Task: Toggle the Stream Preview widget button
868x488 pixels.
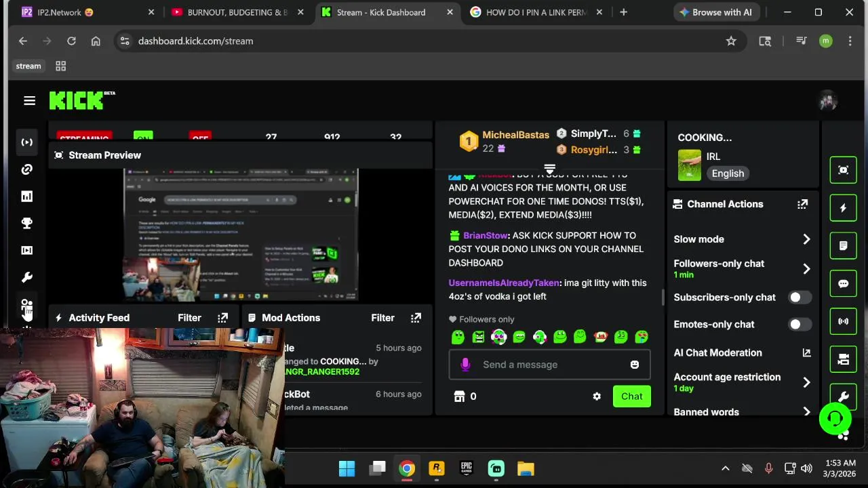Action: coord(844,170)
